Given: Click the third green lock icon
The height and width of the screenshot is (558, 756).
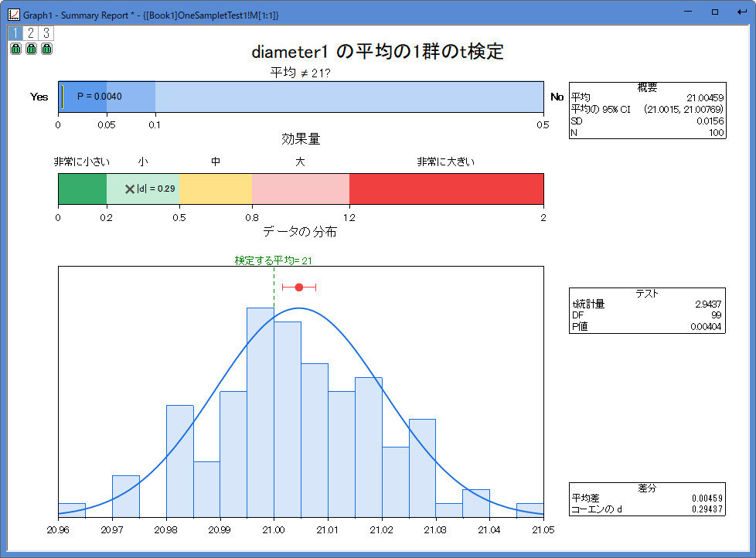Looking at the screenshot, I should click(46, 49).
